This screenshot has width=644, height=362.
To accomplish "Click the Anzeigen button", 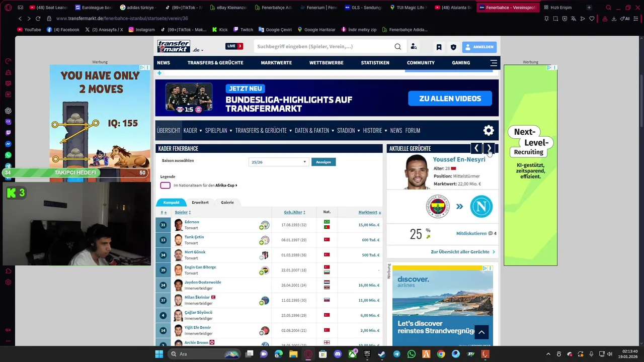I will pyautogui.click(x=324, y=162).
